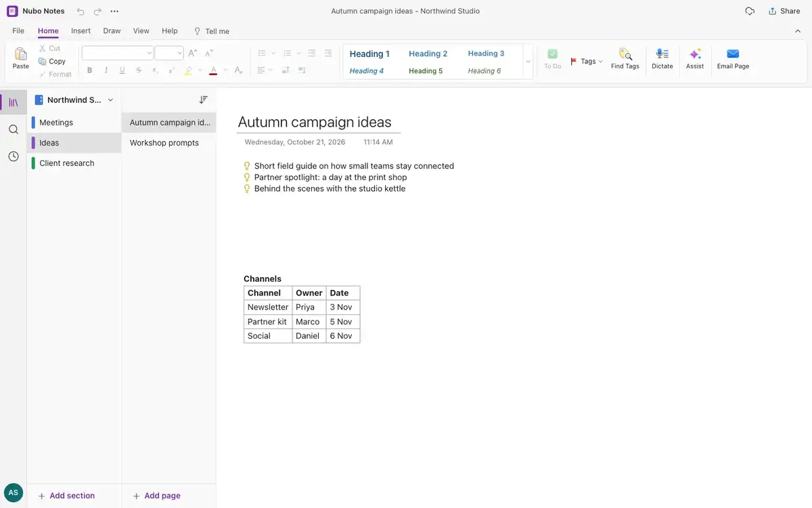This screenshot has width=812, height=508.
Task: Open the File menu
Action: (18, 30)
